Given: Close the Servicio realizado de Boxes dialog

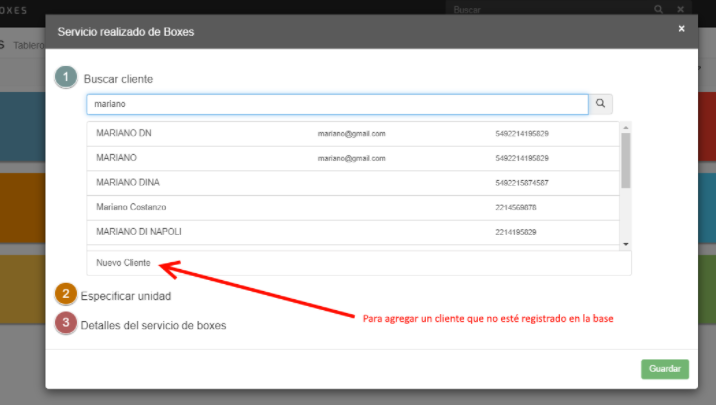Looking at the screenshot, I should point(681,29).
